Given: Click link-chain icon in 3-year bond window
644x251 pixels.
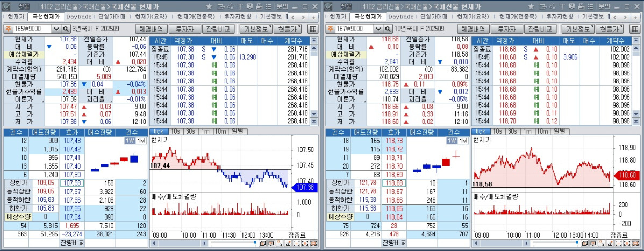Looking at the screenshot, I should [x=231, y=6].
